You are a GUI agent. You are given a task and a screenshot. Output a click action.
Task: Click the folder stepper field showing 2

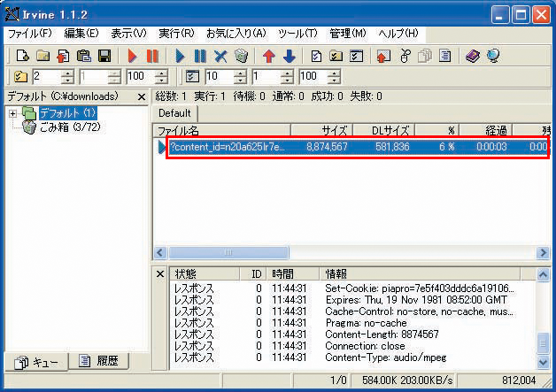point(47,76)
